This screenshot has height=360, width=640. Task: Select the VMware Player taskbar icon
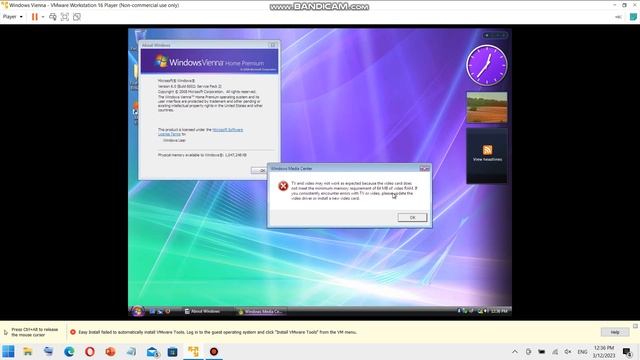click(193, 351)
